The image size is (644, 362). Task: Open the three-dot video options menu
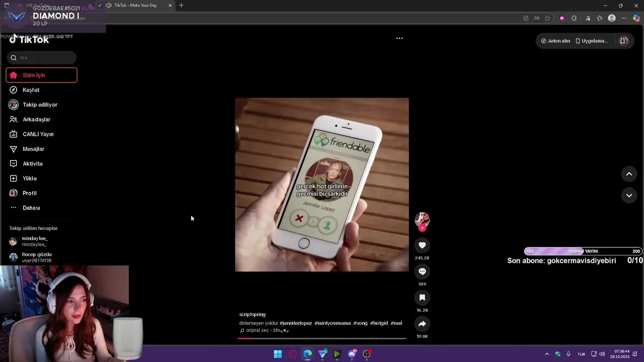(x=399, y=38)
